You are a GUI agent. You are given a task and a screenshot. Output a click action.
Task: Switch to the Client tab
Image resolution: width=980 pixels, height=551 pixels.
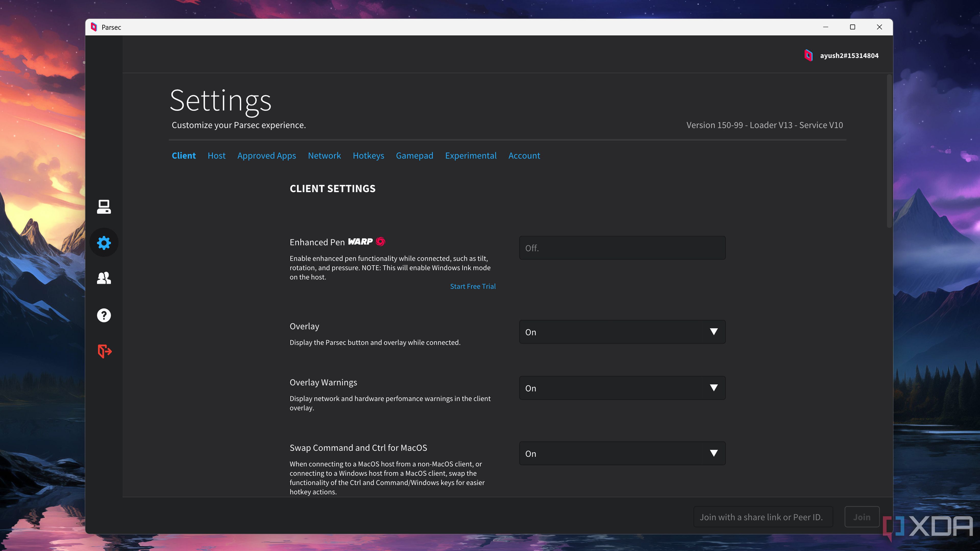pos(184,156)
